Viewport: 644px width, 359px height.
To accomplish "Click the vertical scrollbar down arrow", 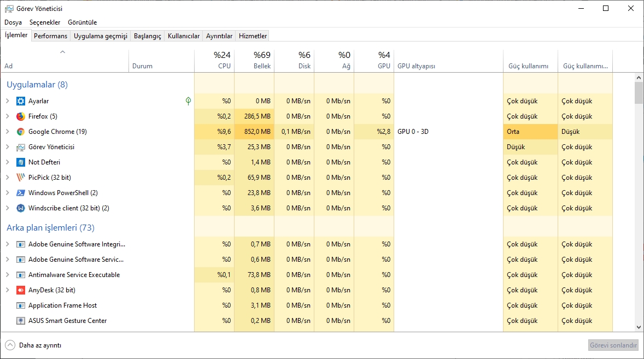I will pyautogui.click(x=639, y=327).
